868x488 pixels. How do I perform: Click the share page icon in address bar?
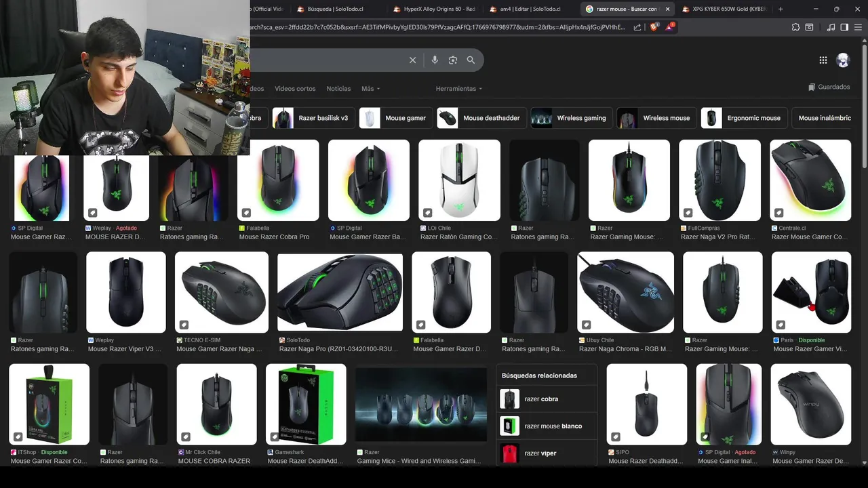click(637, 27)
